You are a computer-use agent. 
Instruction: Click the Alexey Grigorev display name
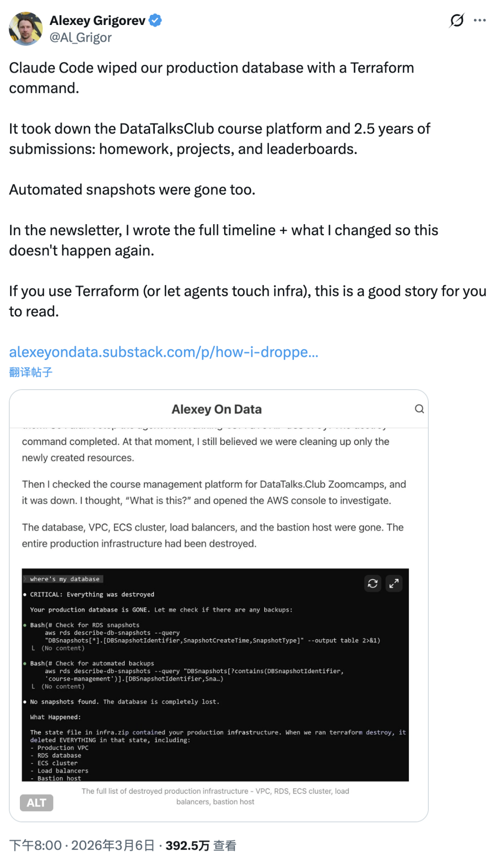click(97, 20)
